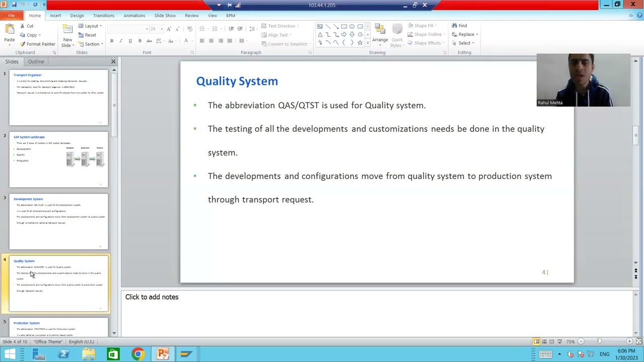Click the Cut scissors command
644x362 pixels.
[27, 26]
